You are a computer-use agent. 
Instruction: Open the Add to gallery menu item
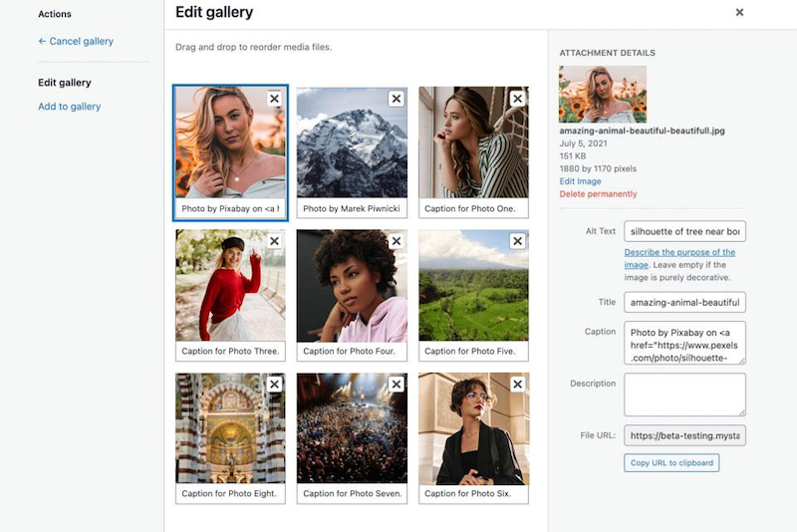pyautogui.click(x=69, y=107)
